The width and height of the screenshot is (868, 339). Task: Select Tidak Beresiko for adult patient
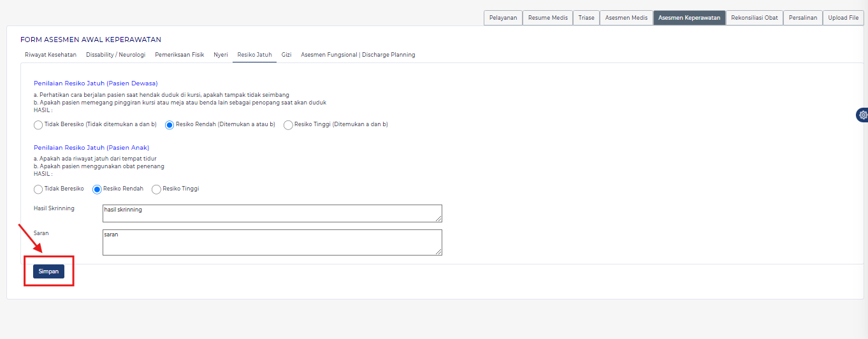38,125
